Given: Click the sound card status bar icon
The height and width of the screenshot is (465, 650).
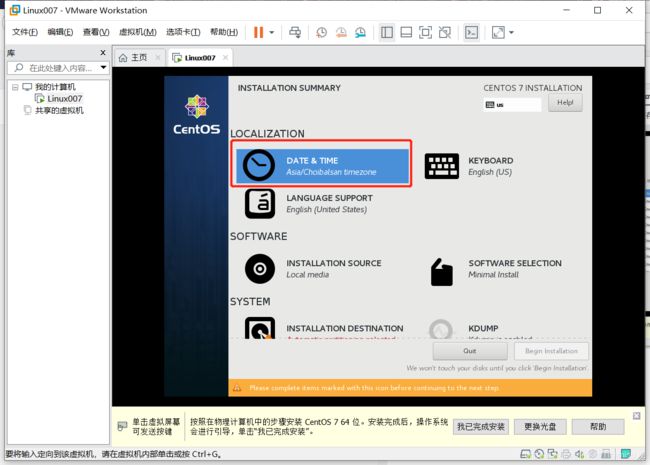Looking at the screenshot, I should coord(580,454).
